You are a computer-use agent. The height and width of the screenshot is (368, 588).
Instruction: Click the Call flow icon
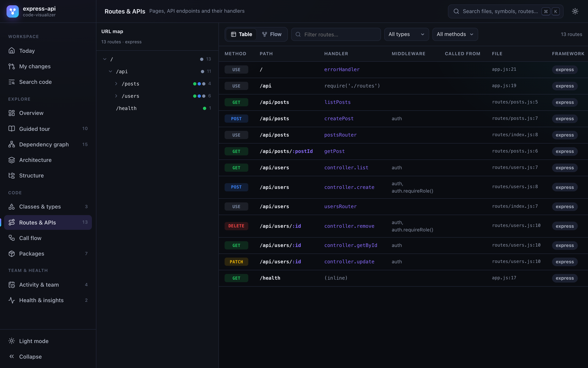coord(12,238)
